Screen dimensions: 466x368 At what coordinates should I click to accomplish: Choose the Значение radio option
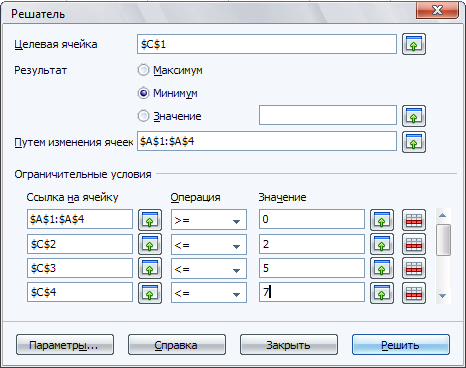point(143,116)
